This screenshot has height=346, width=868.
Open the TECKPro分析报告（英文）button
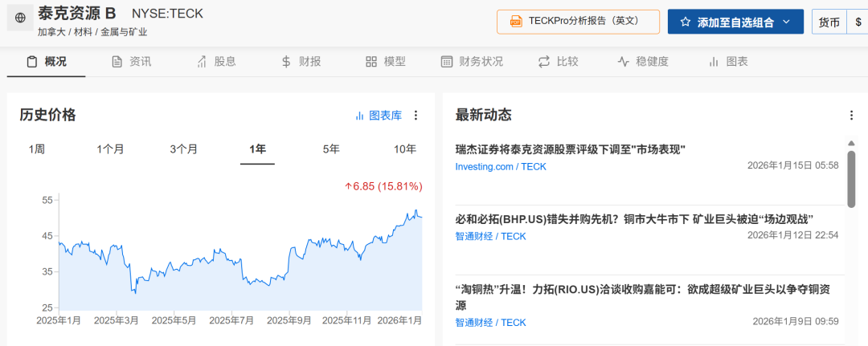tap(578, 22)
